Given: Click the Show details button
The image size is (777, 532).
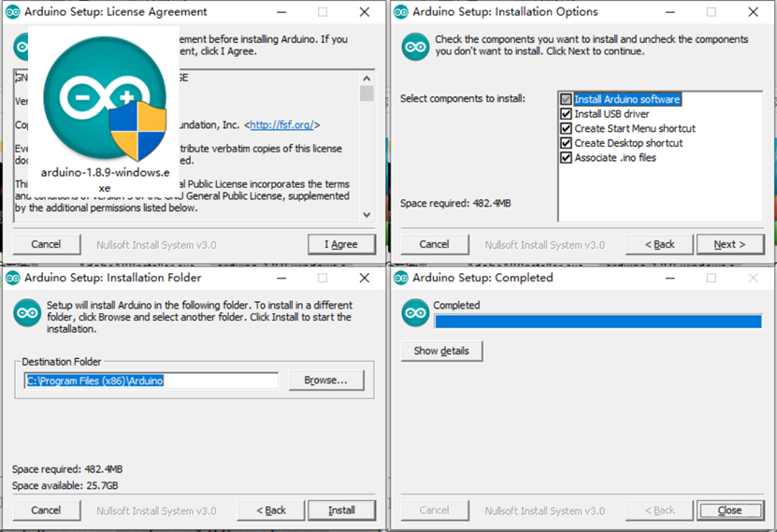Looking at the screenshot, I should click(441, 351).
